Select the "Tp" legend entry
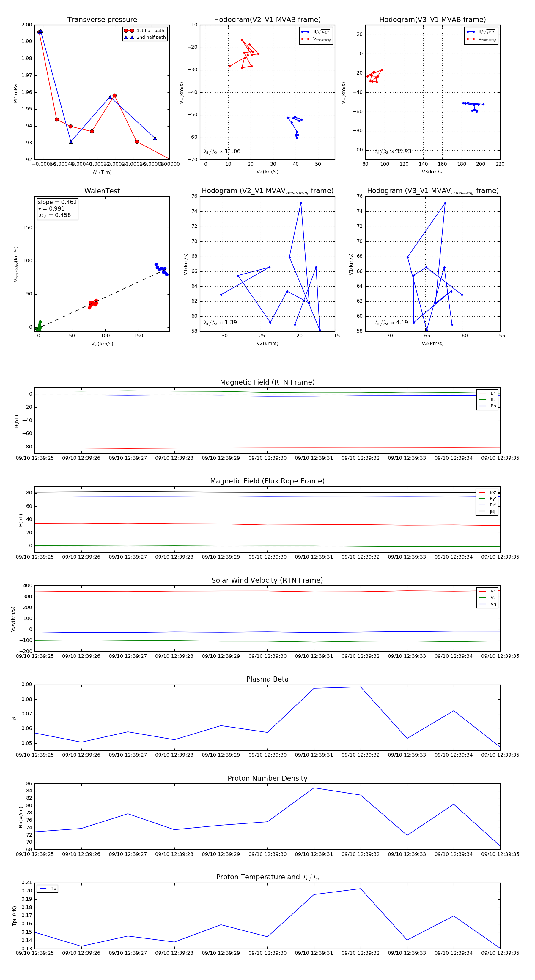The height and width of the screenshot is (980, 535). [x=48, y=889]
